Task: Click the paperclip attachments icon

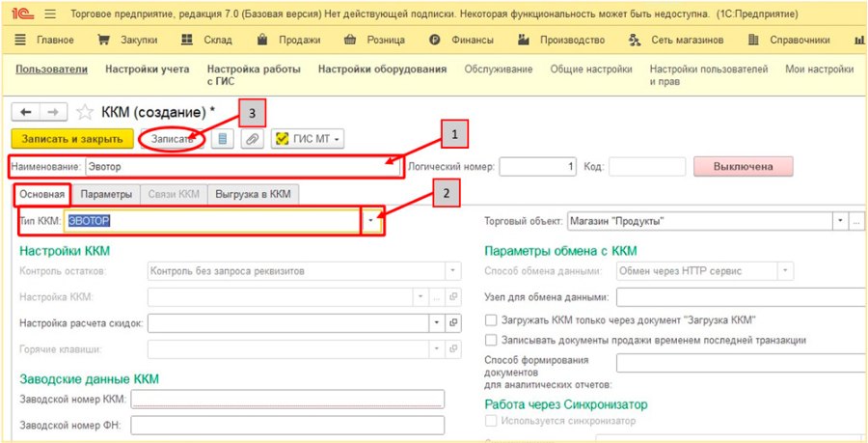Action: click(x=252, y=139)
